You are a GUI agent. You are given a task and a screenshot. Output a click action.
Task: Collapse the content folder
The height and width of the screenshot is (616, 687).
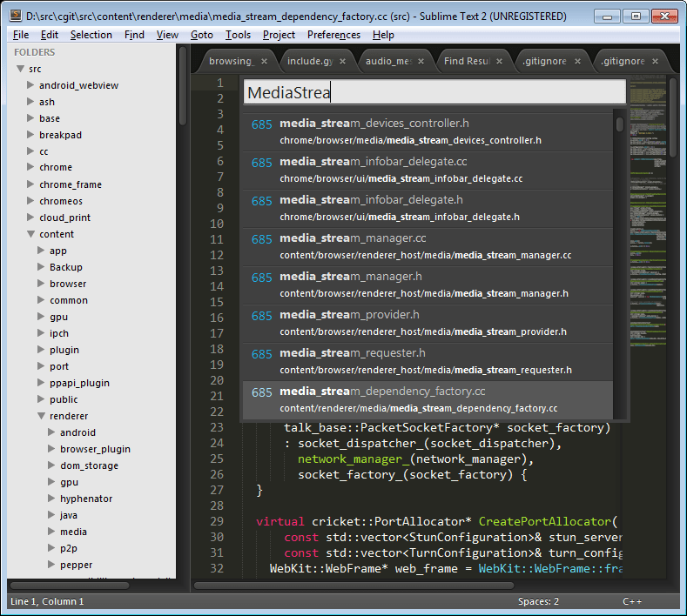pyautogui.click(x=30, y=234)
